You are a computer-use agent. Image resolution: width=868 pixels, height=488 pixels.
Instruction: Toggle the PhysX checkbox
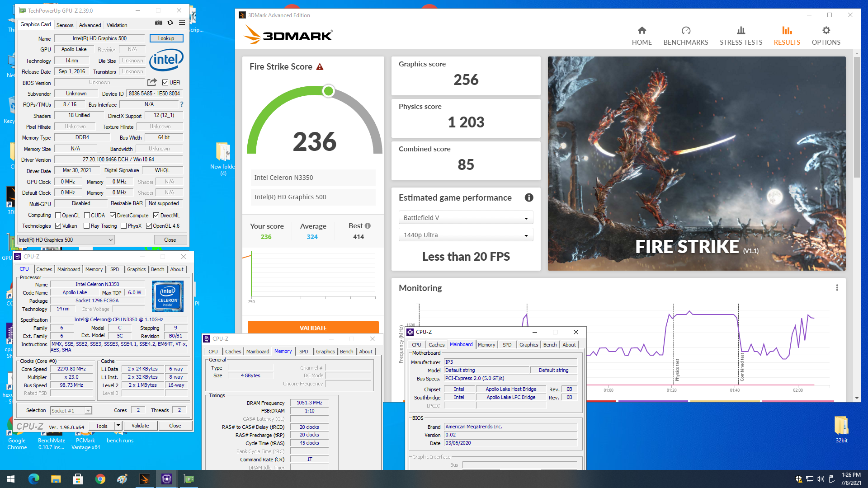123,226
